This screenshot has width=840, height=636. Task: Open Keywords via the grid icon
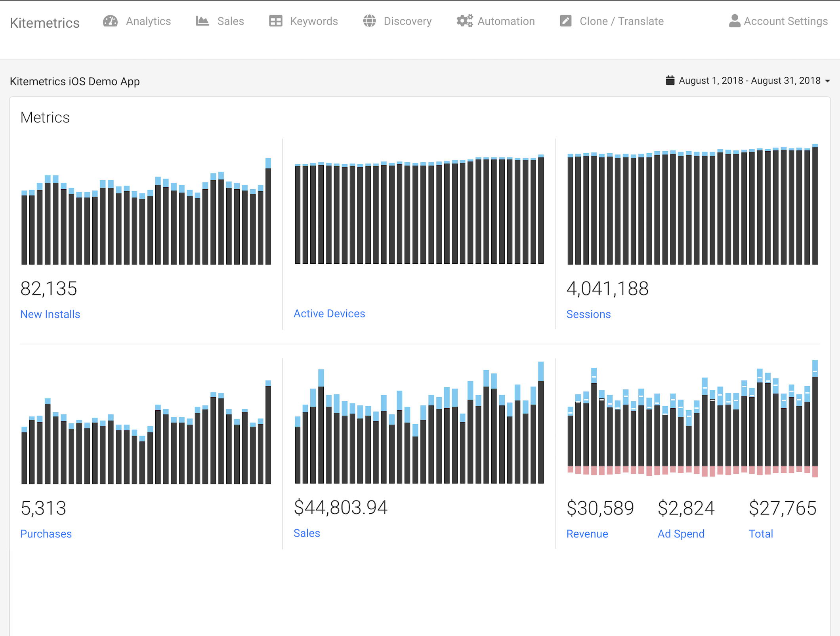pos(276,21)
